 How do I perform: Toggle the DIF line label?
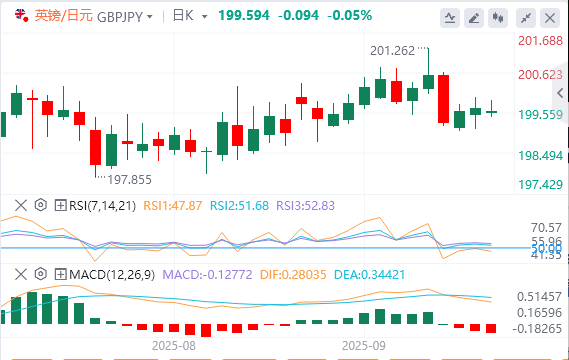click(293, 275)
